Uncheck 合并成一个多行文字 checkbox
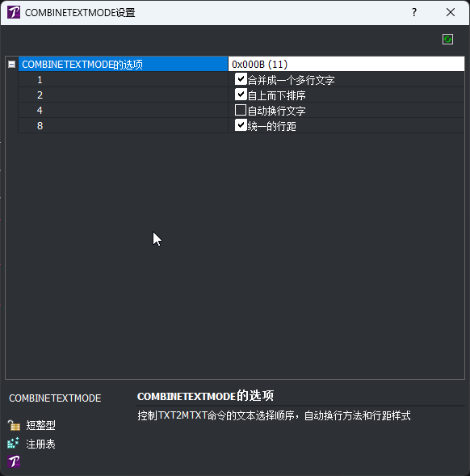The width and height of the screenshot is (470, 476). coord(241,79)
